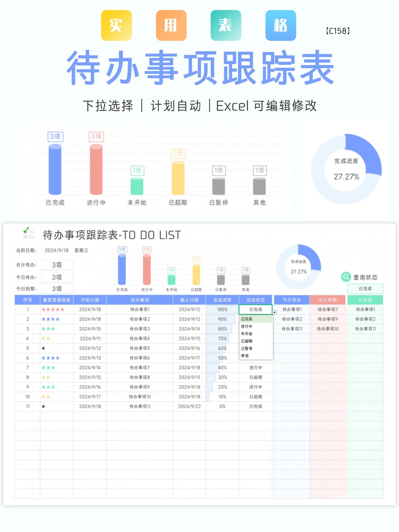The width and height of the screenshot is (399, 532).
Task: Open the dropdown arrow next to 已完成 status cell
Action: coord(275,312)
